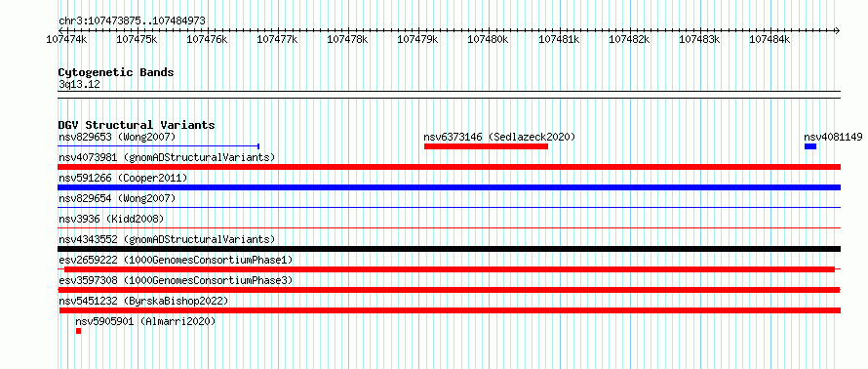The height and width of the screenshot is (369, 868).
Task: Click the black bar under nsv4343552
Action: (x=449, y=249)
